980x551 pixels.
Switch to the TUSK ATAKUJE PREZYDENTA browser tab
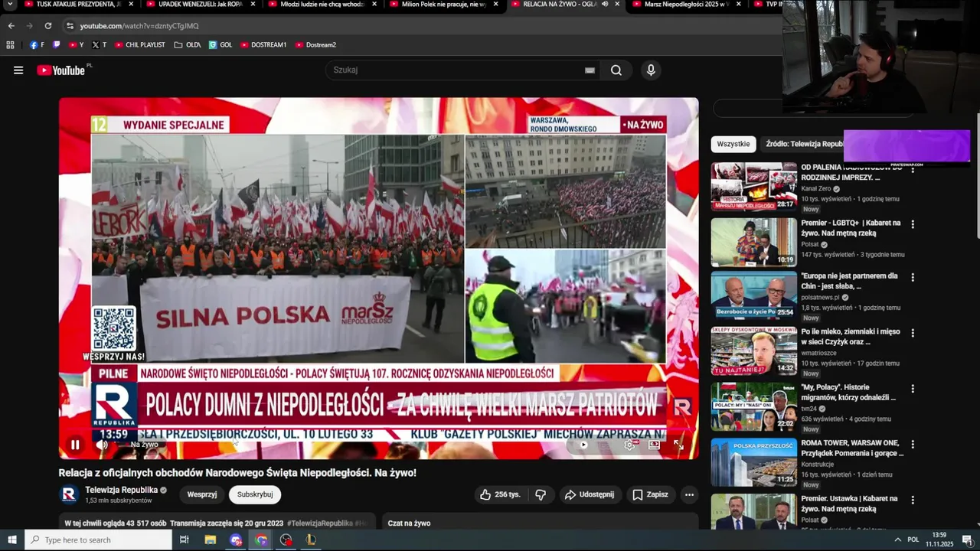(79, 5)
